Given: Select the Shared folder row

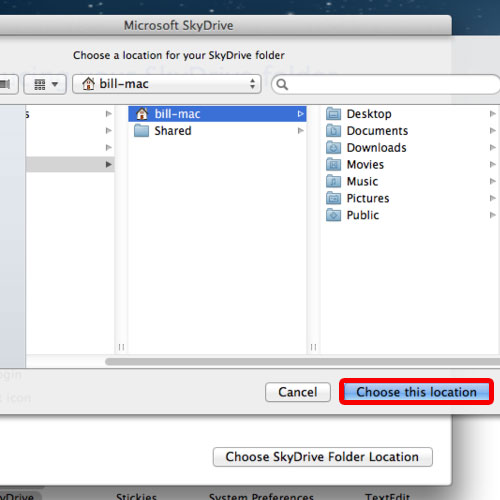Looking at the screenshot, I should (x=217, y=131).
